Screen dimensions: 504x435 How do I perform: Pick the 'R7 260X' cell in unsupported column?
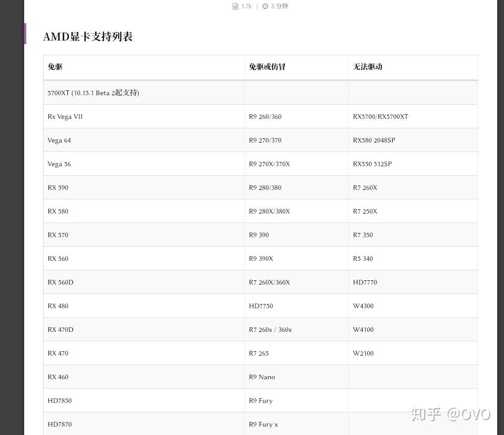point(413,187)
